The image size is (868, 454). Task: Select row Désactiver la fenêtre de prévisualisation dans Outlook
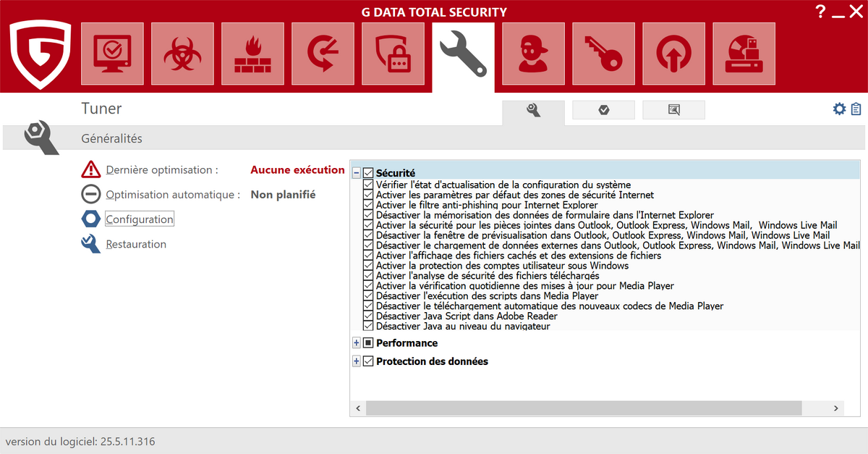[603, 236]
